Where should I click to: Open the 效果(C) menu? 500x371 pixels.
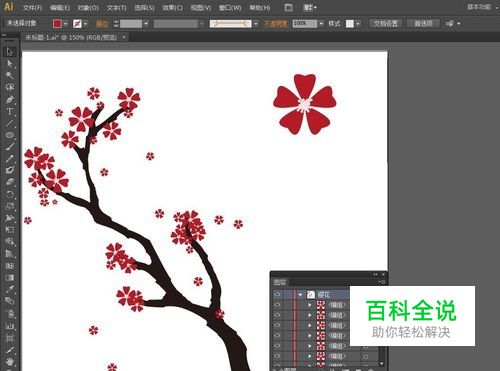pyautogui.click(x=172, y=7)
